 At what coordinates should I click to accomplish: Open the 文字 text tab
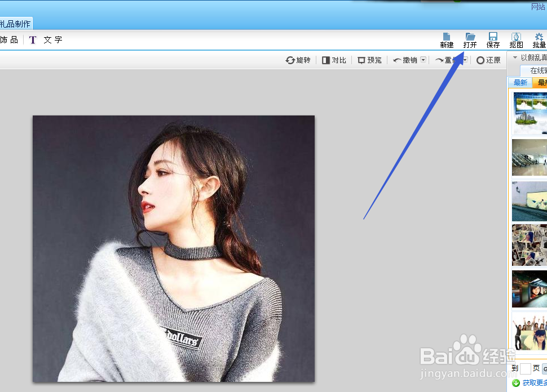[46, 40]
